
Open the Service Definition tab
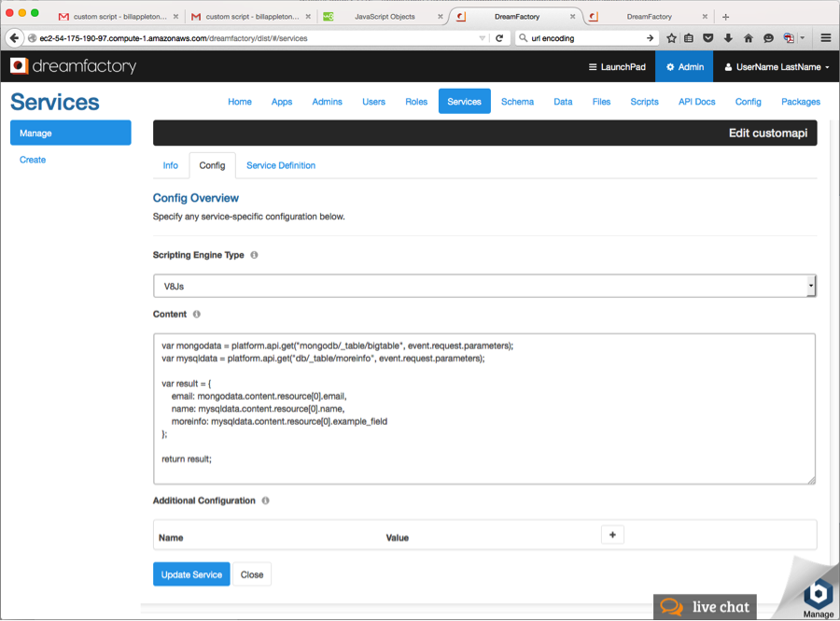[281, 165]
